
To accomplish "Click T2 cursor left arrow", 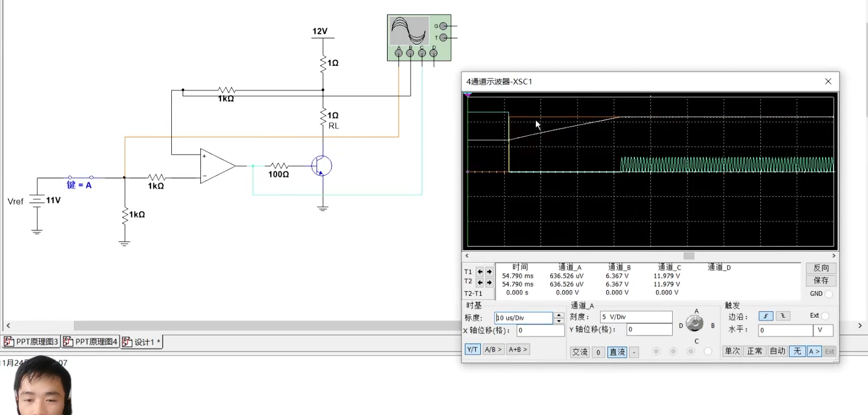I will point(480,282).
